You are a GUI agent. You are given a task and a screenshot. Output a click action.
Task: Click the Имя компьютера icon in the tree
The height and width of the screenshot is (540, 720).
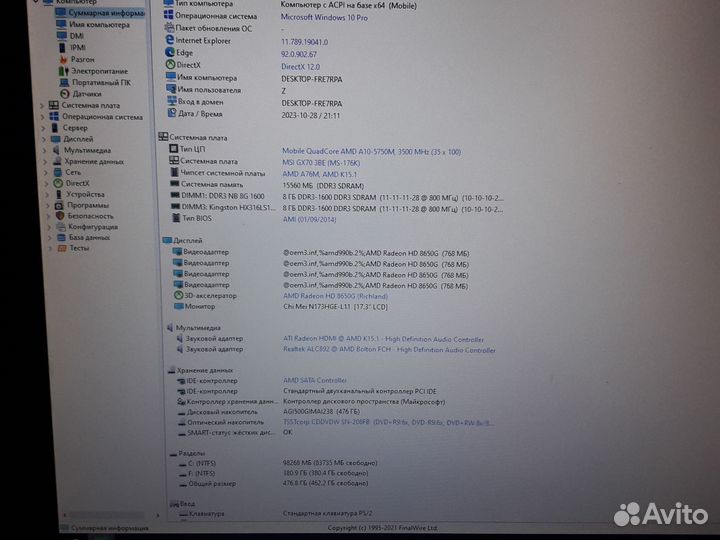(62, 24)
